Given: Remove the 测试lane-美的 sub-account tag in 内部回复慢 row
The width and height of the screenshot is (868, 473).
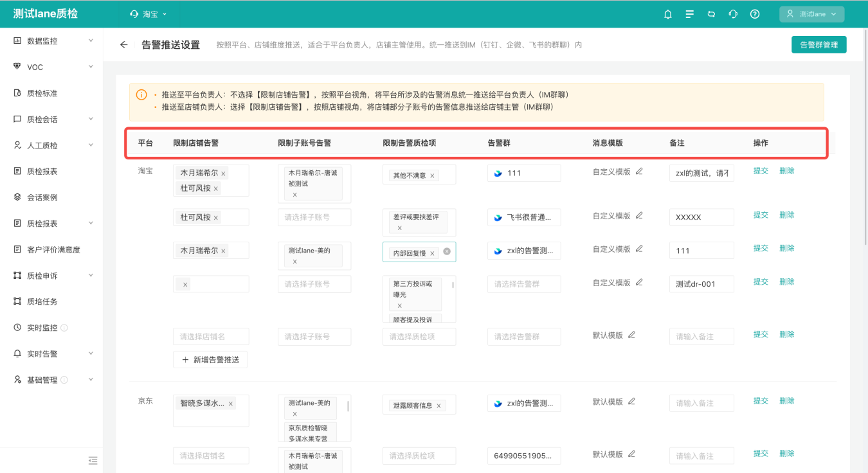Looking at the screenshot, I should point(294,262).
